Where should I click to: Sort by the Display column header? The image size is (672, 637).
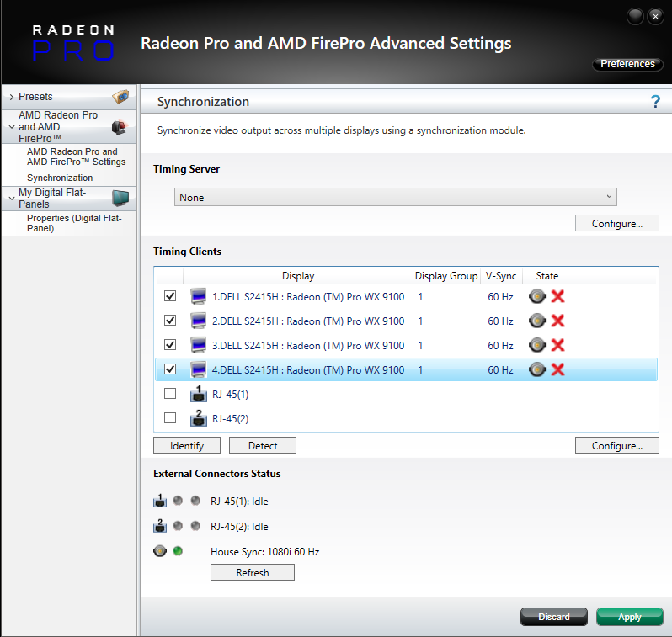click(298, 276)
